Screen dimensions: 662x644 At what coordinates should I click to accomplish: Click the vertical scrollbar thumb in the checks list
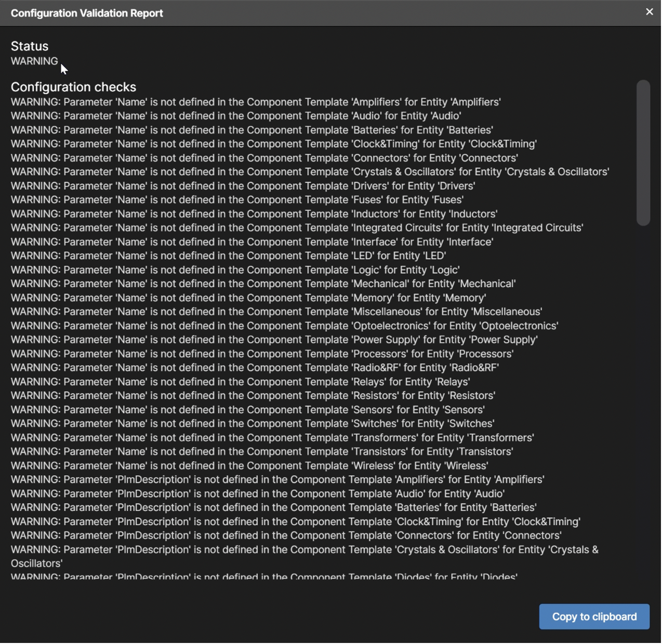tap(644, 153)
